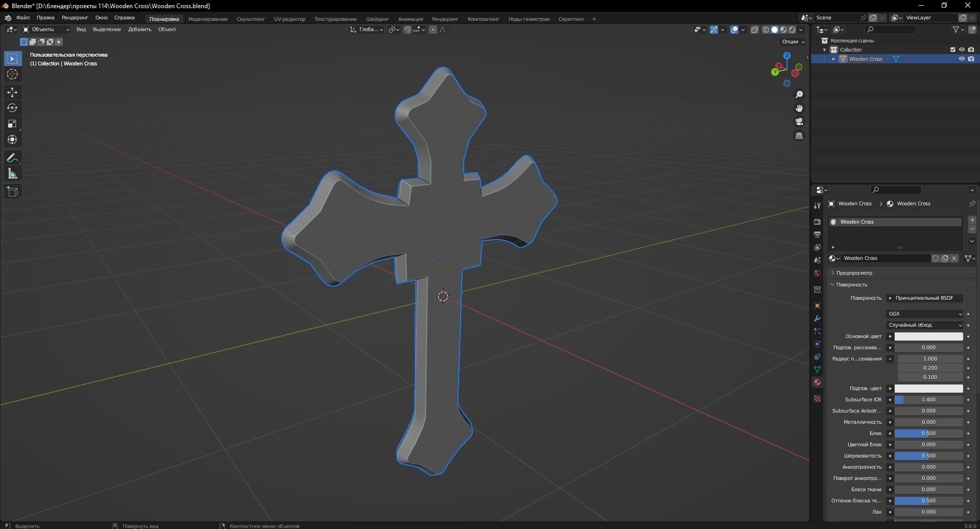Click the New Material button plus icon

972,220
